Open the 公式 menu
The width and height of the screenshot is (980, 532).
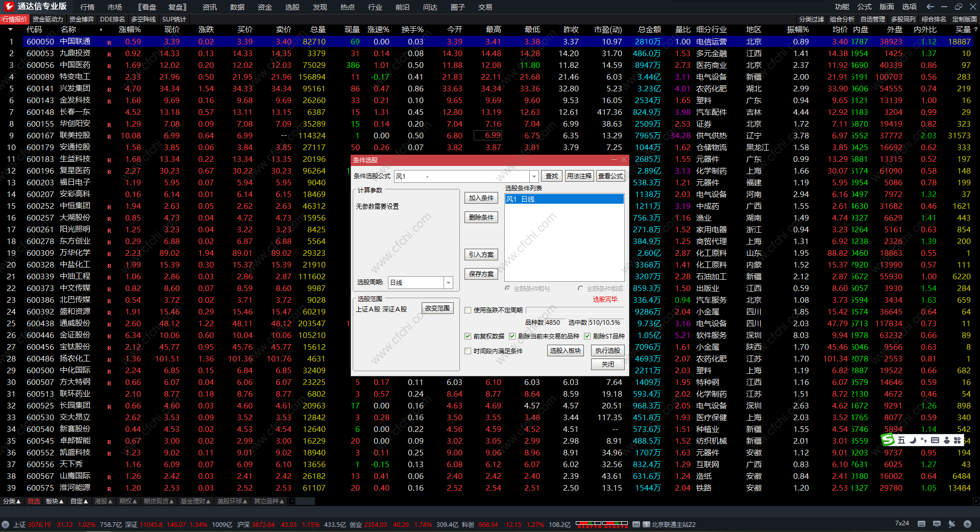[x=864, y=7]
